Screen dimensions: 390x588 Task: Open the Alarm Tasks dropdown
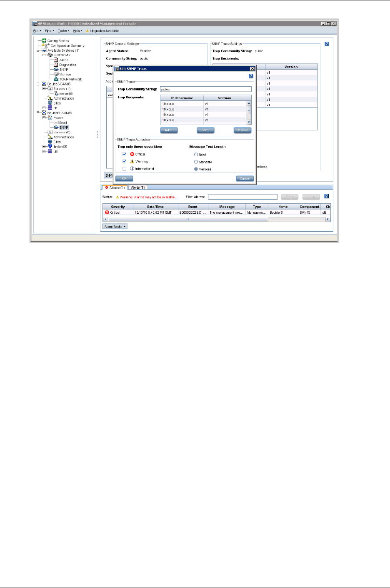point(115,227)
